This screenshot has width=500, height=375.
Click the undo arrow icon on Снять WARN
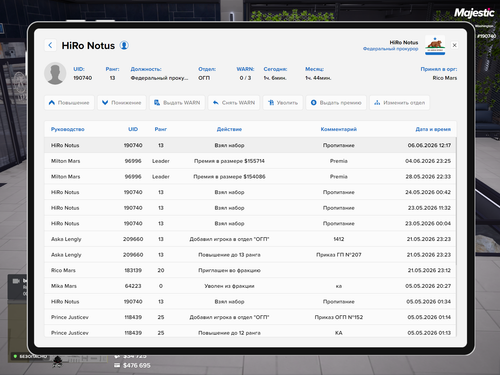[216, 103]
